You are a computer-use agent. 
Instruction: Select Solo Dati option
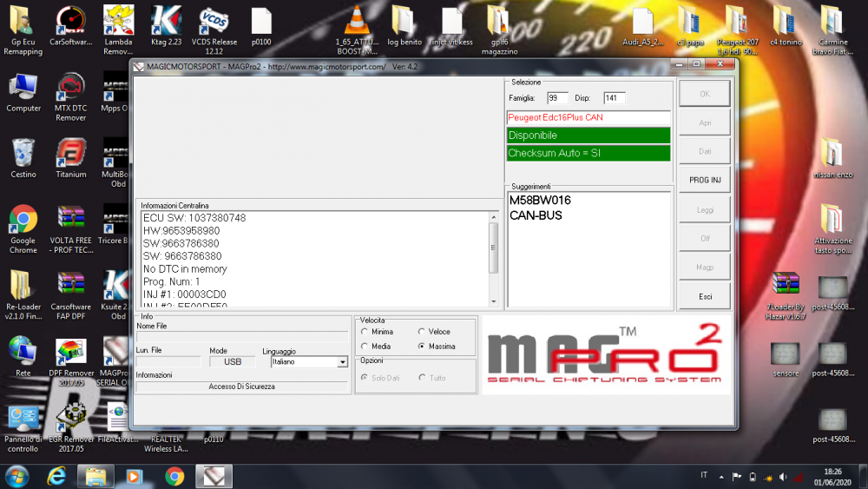365,378
